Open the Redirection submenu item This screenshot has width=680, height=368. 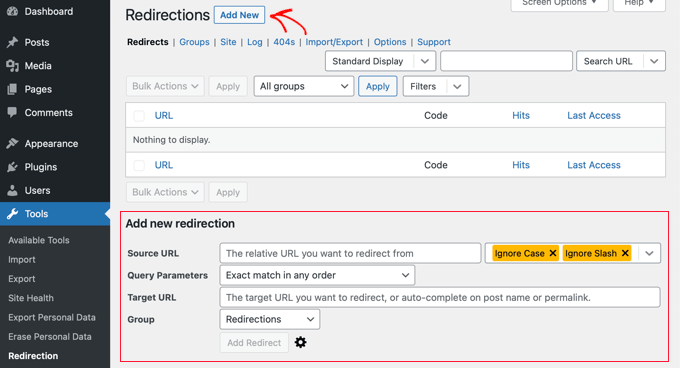click(33, 356)
